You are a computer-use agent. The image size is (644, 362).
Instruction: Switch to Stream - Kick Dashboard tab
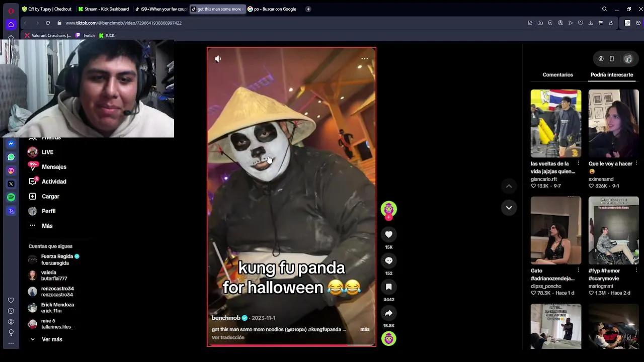(104, 9)
